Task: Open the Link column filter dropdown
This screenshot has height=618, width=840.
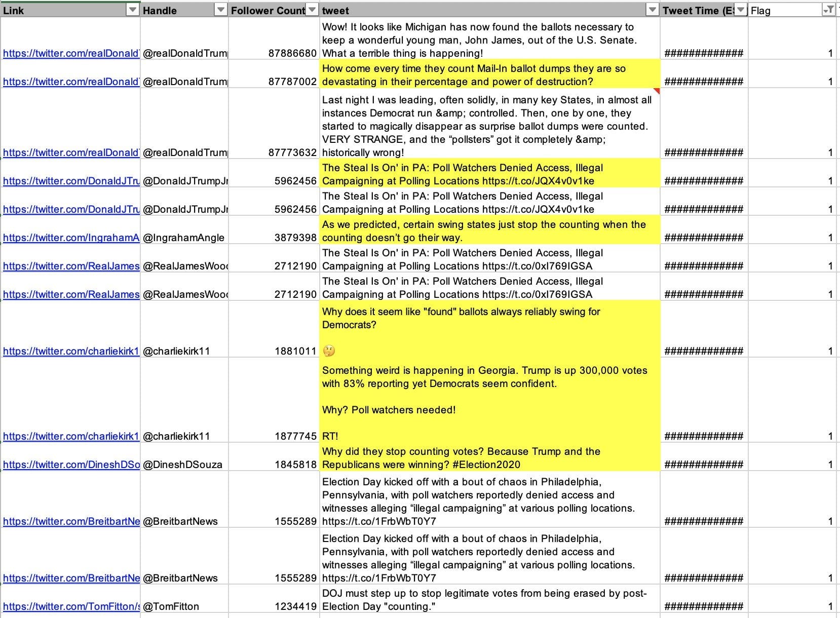Action: pyautogui.click(x=132, y=10)
